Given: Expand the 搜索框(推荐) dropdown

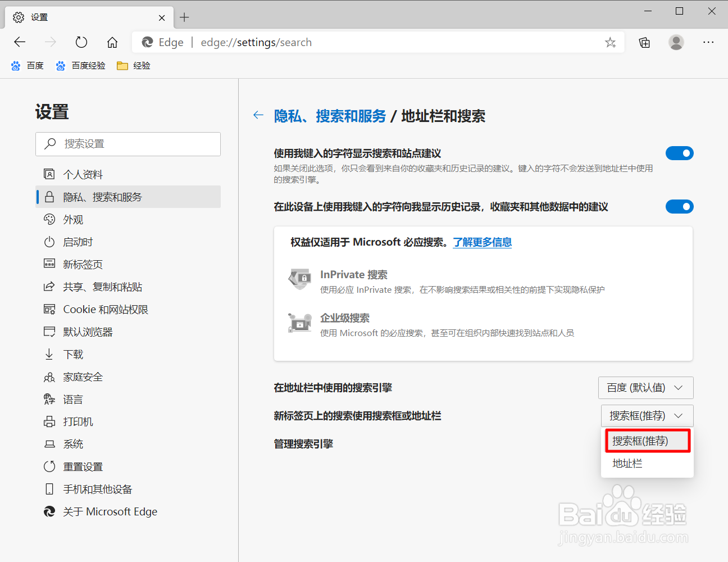Looking at the screenshot, I should click(647, 415).
